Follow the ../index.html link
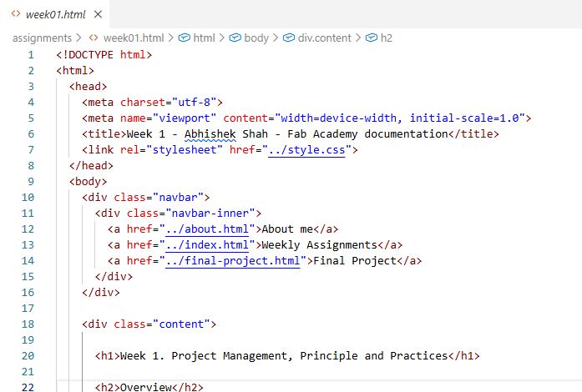The height and width of the screenshot is (392, 582). [x=207, y=245]
